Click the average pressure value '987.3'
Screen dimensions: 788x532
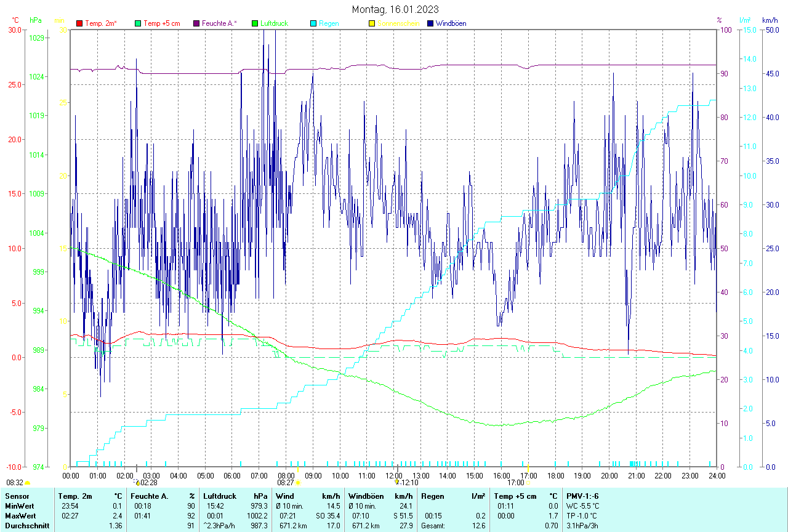(259, 526)
